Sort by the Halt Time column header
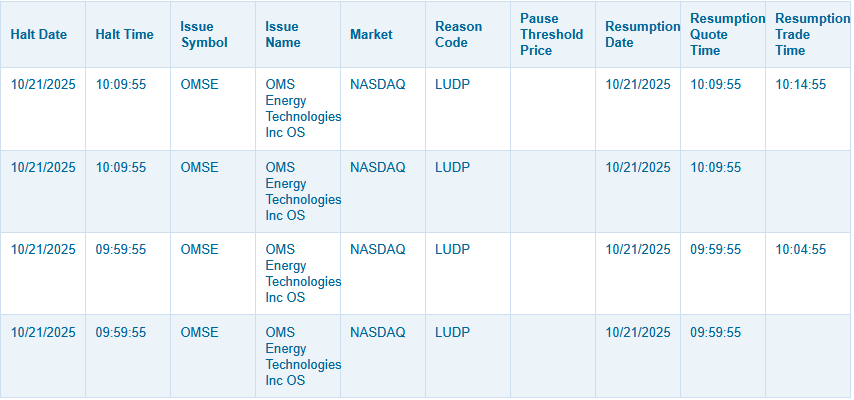854x400 pixels. [125, 34]
